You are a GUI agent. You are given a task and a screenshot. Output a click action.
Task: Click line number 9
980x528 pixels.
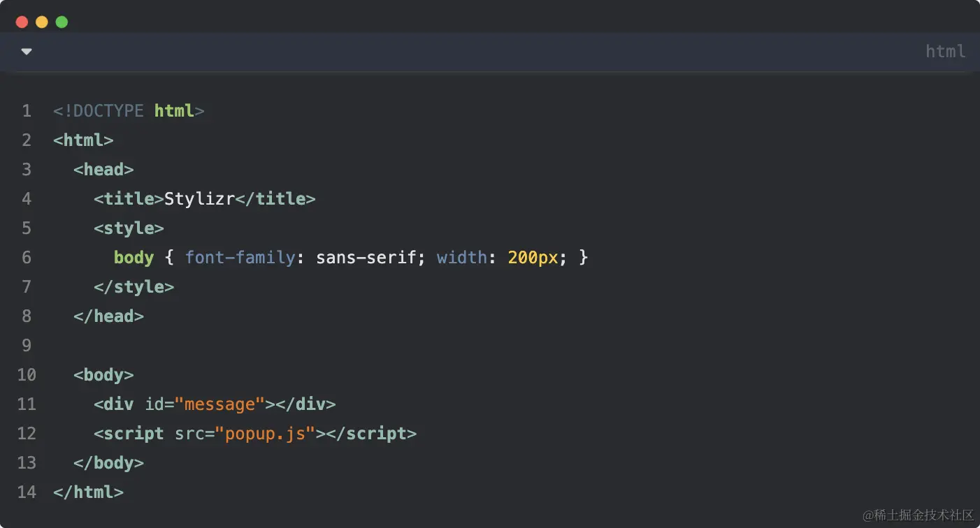pyautogui.click(x=27, y=346)
